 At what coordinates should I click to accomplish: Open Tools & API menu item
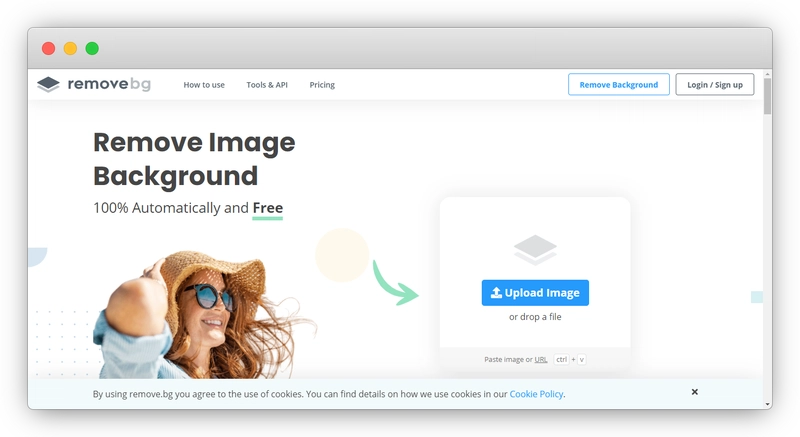267,85
